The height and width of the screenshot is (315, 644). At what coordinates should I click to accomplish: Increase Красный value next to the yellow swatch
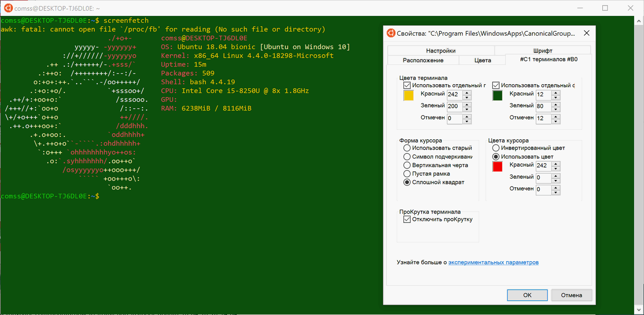click(467, 92)
